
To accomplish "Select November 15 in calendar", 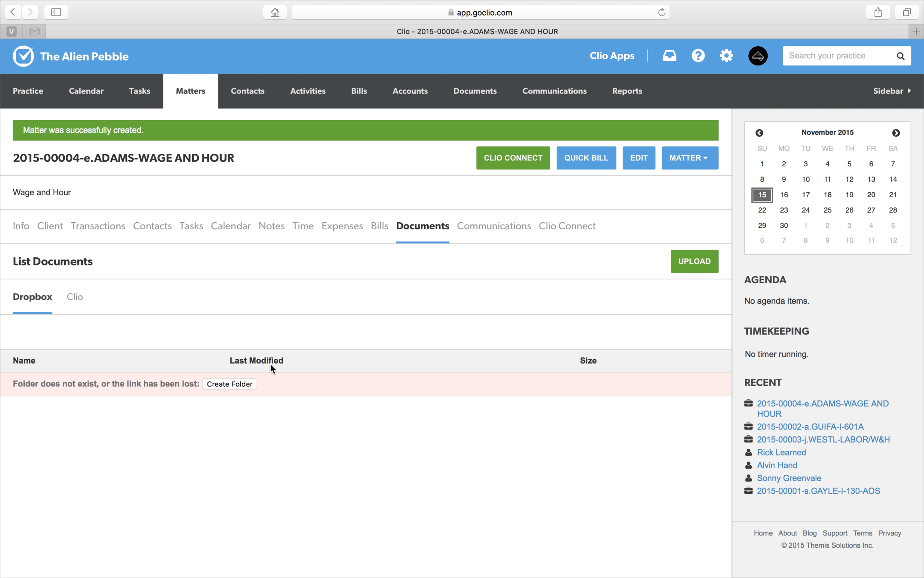I will (x=762, y=195).
